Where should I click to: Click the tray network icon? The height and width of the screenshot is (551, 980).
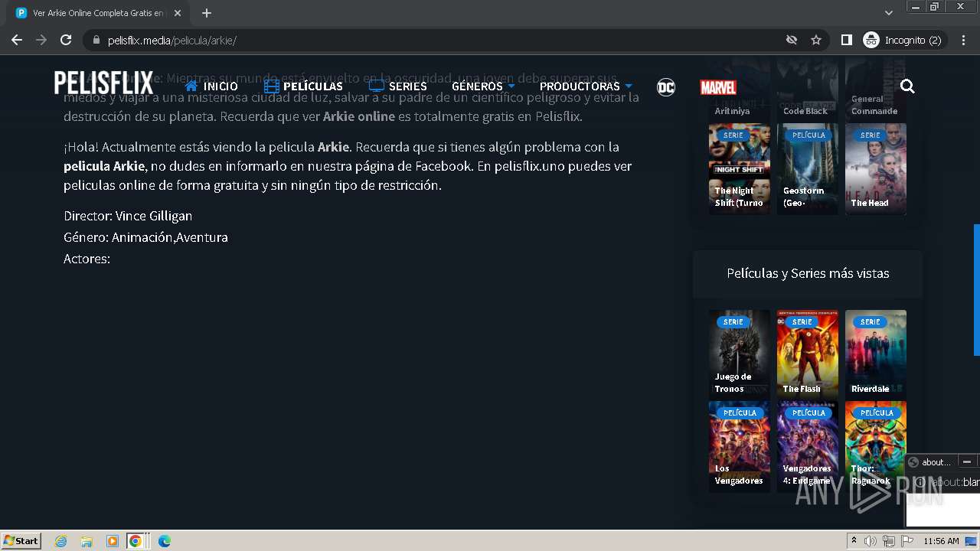click(889, 541)
